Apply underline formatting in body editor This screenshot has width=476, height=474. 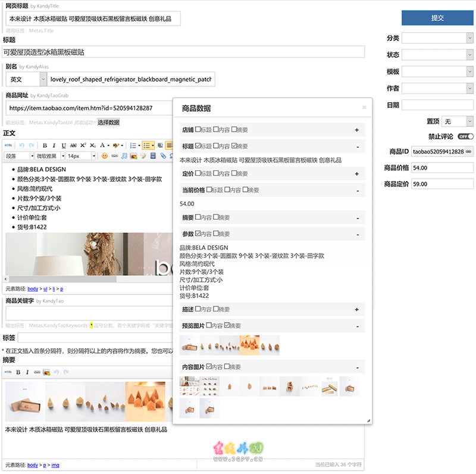coord(64,145)
